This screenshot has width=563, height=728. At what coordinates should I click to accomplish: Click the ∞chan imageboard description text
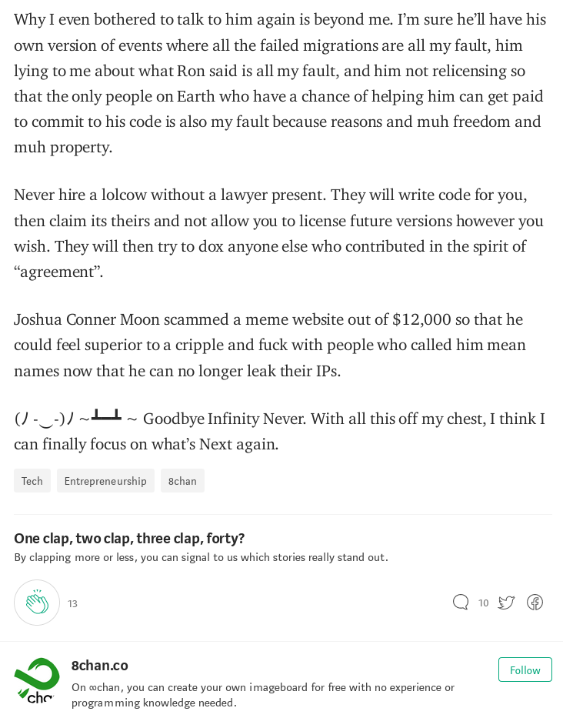tap(263, 695)
